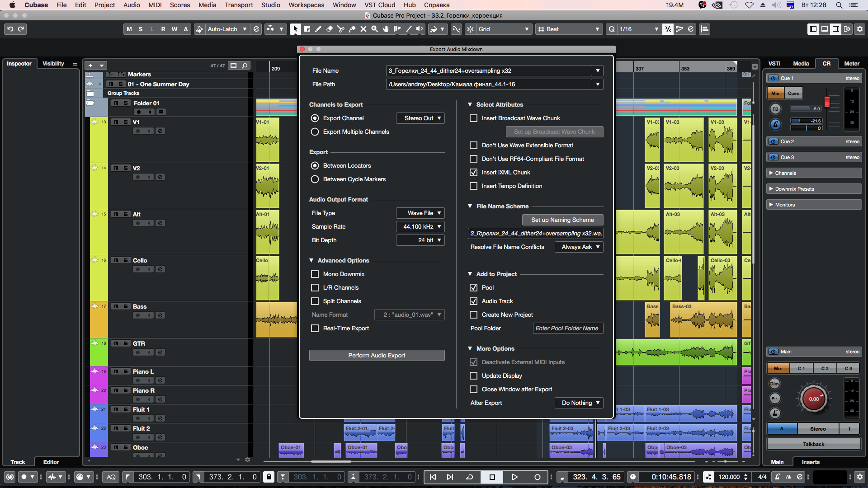868x488 pixels.
Task: Select the Line tool
Action: point(409,29)
